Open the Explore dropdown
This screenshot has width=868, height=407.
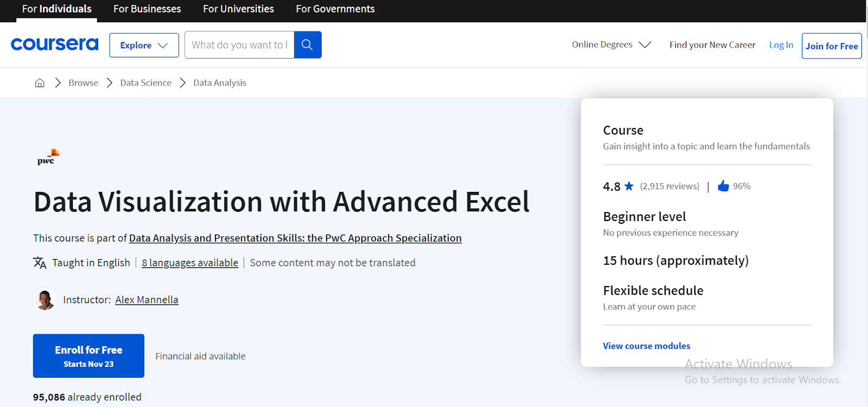[x=144, y=45]
